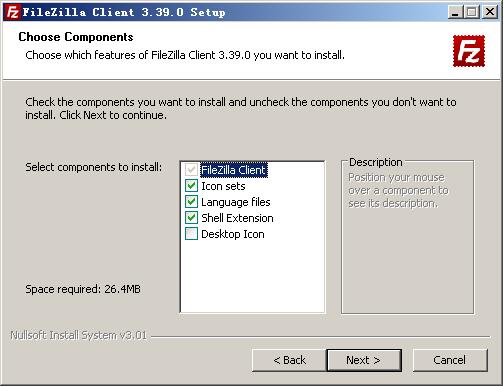
Task: Click the greyed FileZilla Client checkbox
Action: click(x=191, y=170)
